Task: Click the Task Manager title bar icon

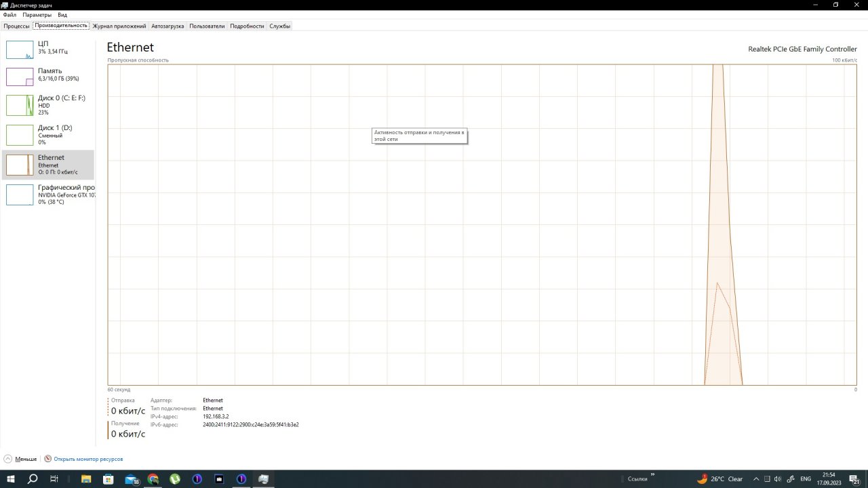Action: click(5, 5)
